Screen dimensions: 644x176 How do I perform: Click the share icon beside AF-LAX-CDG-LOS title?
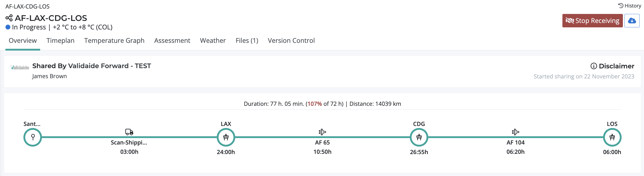pos(9,18)
